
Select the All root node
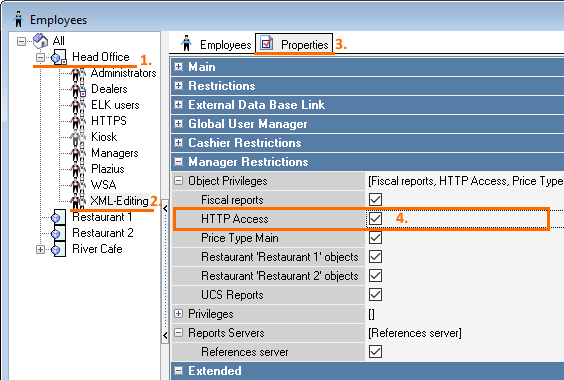(59, 41)
